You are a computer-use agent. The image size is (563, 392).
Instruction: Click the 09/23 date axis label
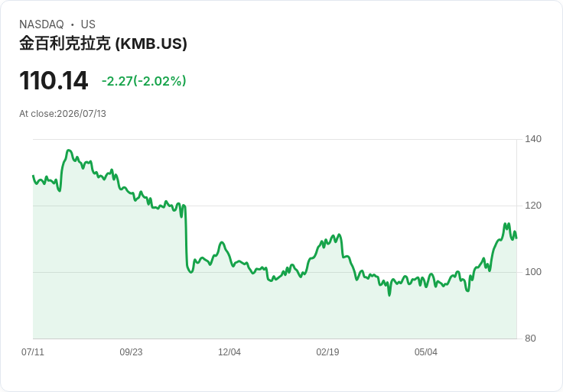click(x=131, y=352)
